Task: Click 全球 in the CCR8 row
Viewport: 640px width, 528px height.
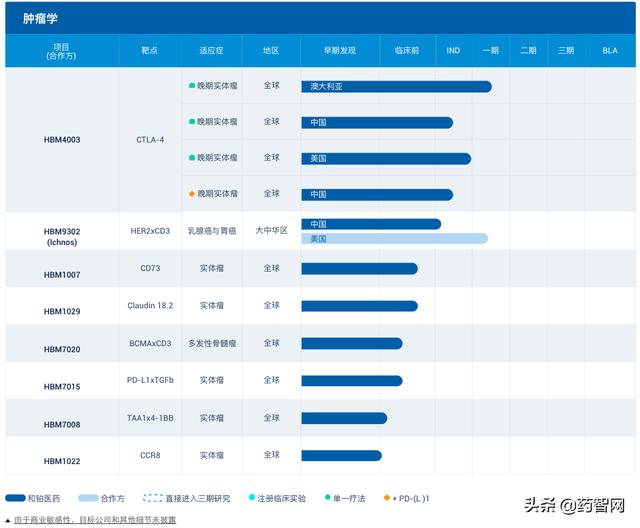Action: click(x=271, y=455)
